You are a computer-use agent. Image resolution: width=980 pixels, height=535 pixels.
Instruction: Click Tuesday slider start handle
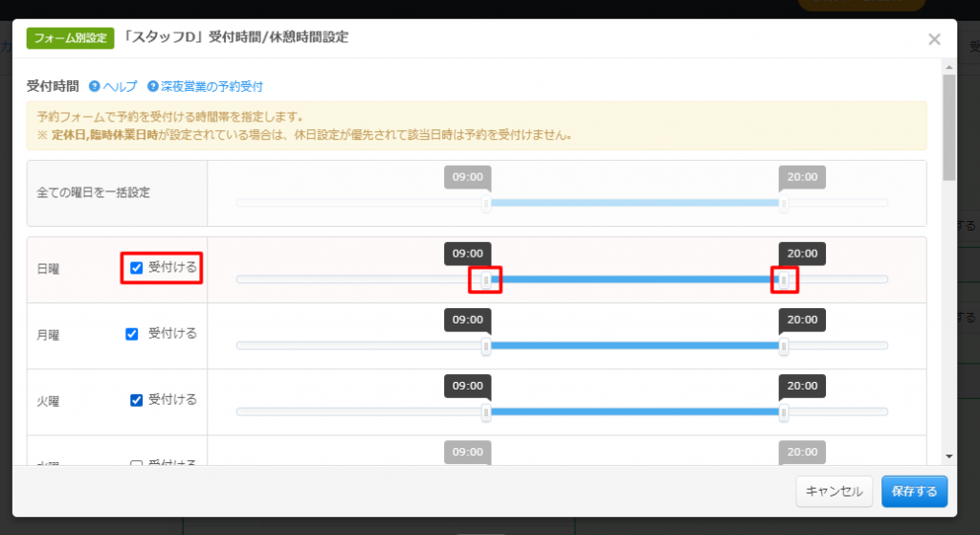tap(486, 412)
